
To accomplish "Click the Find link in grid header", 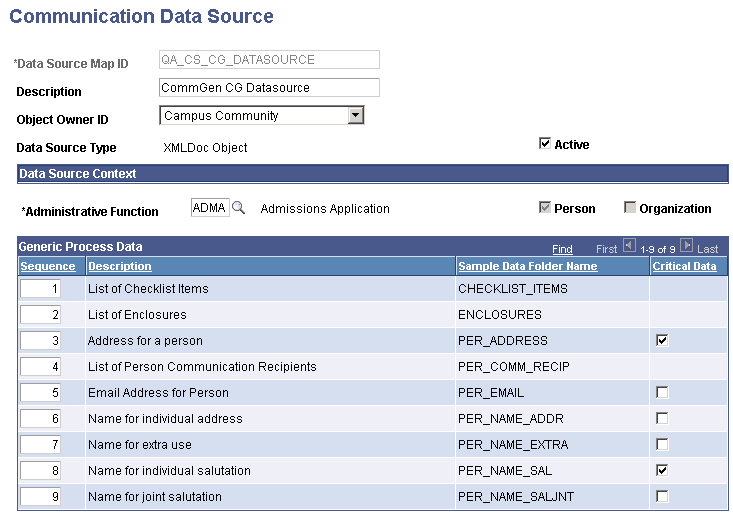I will pos(562,248).
